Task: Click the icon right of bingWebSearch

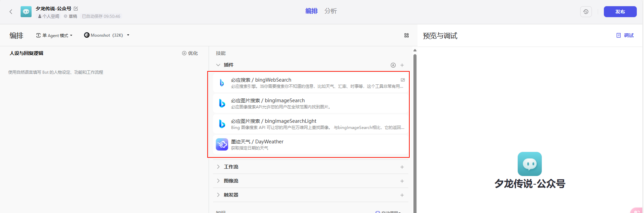Action: pos(403,80)
